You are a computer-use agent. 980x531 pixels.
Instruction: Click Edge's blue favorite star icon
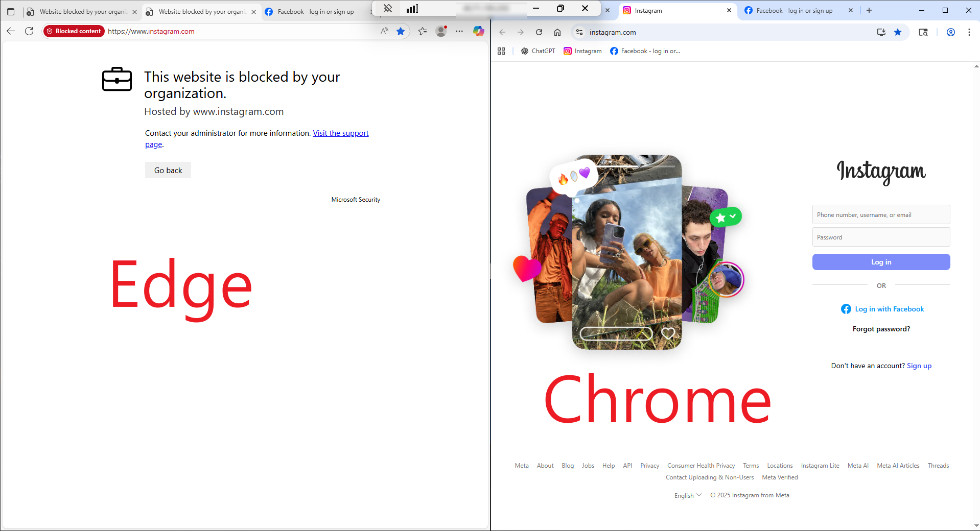click(x=401, y=31)
